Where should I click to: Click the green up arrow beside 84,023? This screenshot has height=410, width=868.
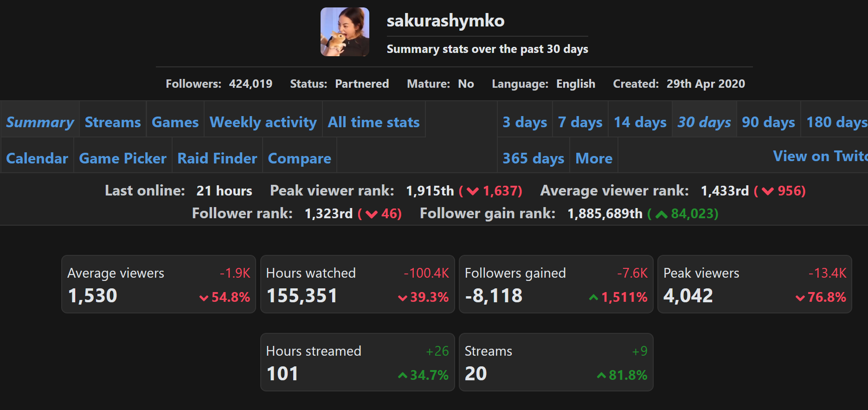(x=662, y=214)
